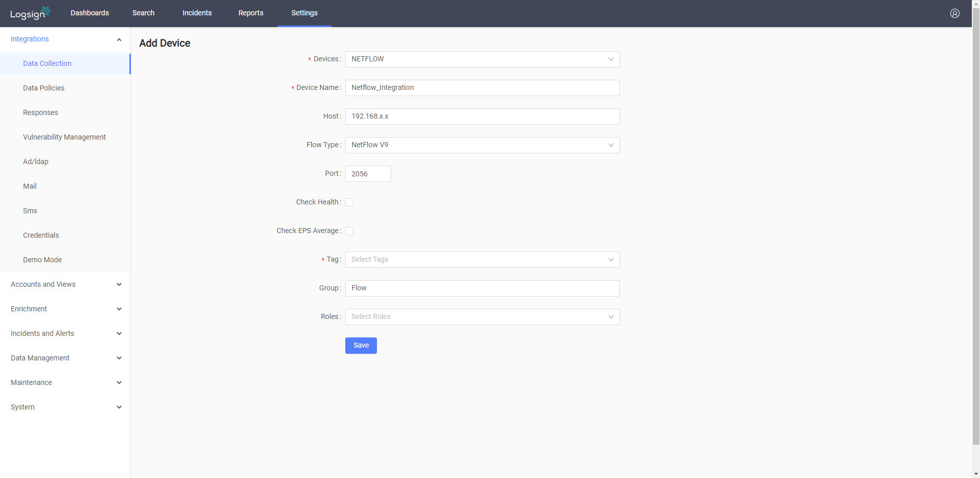
Task: Click the Logsign logo in the top bar
Action: (x=29, y=13)
